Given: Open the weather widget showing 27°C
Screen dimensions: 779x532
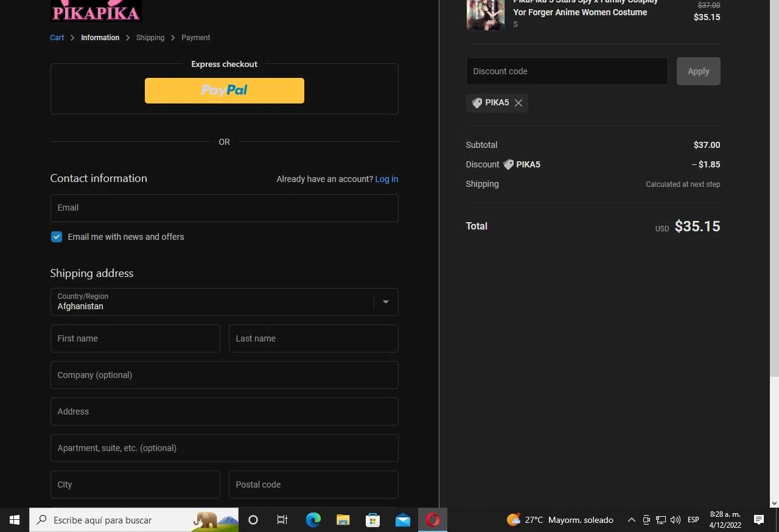Looking at the screenshot, I should coord(560,520).
